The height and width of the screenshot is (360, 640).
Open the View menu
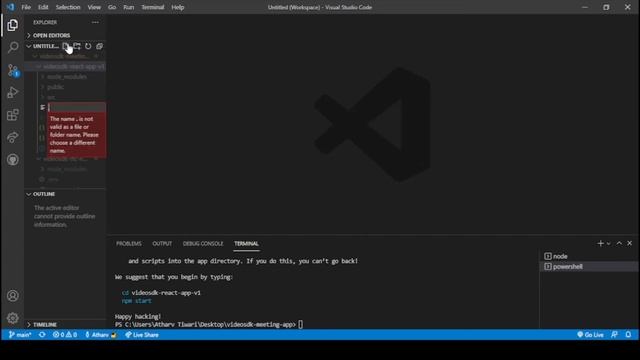click(94, 7)
